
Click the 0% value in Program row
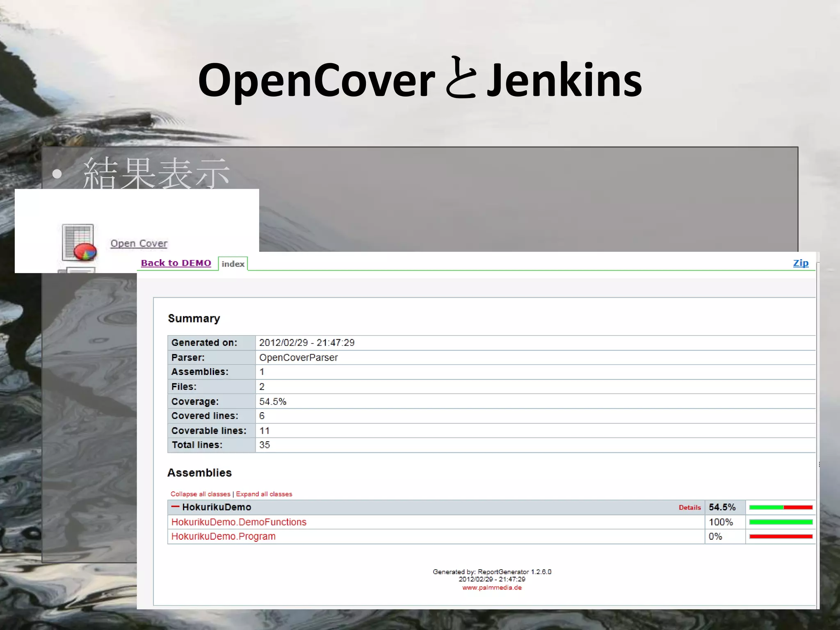click(x=715, y=536)
